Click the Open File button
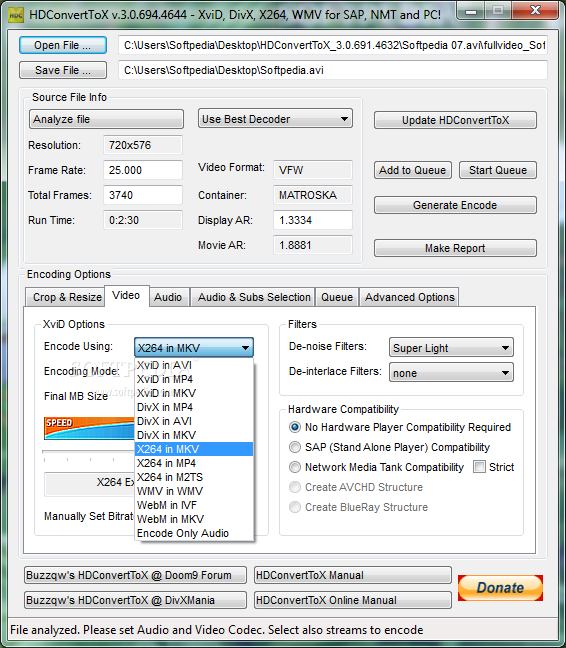 coord(63,45)
